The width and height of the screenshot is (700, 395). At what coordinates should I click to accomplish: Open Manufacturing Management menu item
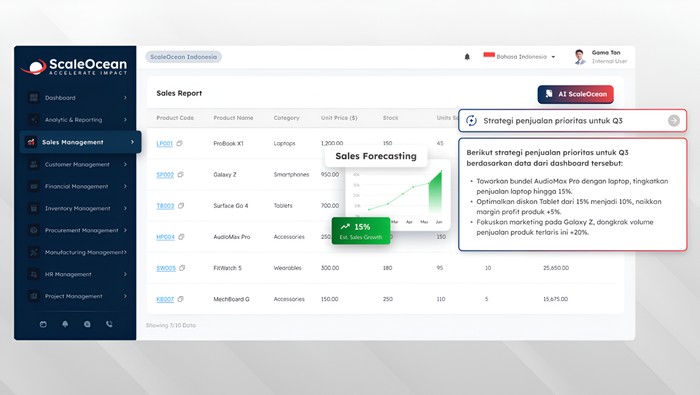point(78,252)
